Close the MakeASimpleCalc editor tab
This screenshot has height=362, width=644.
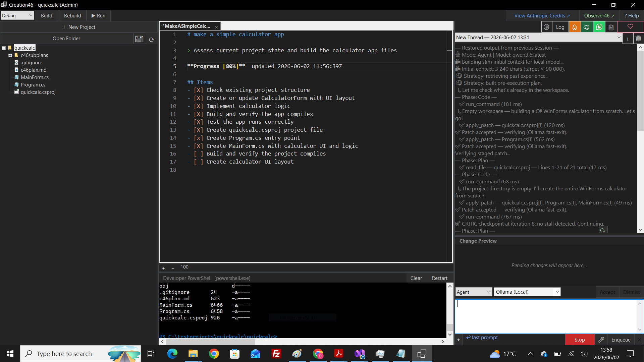click(216, 27)
